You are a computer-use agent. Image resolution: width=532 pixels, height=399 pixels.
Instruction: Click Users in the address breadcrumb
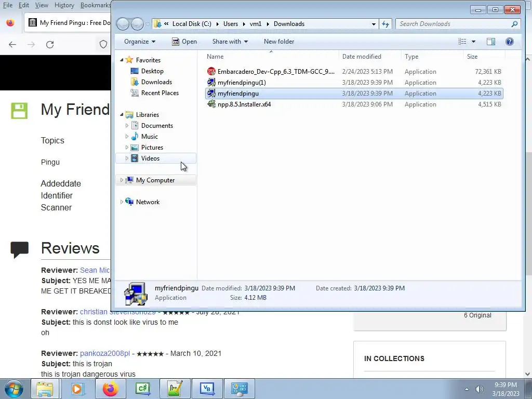[231, 24]
